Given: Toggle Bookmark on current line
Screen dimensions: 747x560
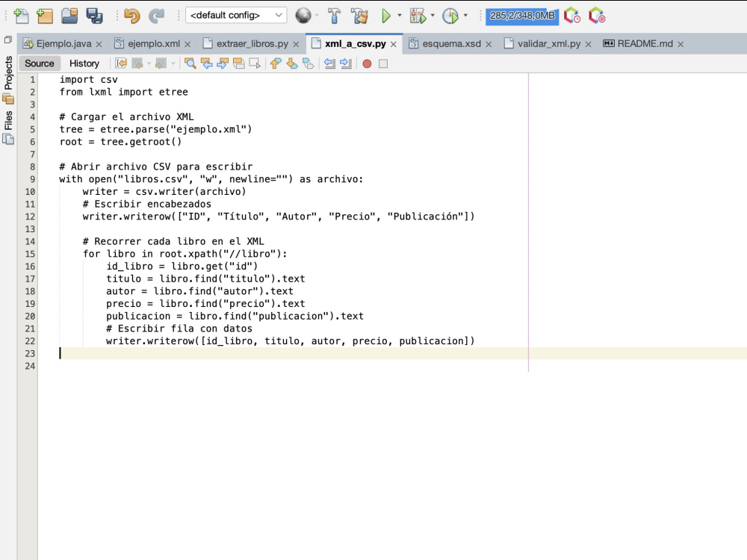Looking at the screenshot, I should click(x=309, y=63).
